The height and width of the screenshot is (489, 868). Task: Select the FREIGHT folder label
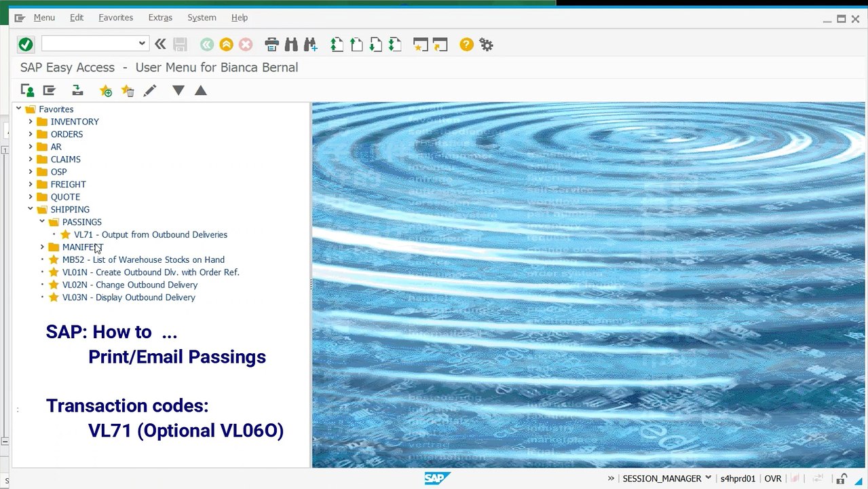pyautogui.click(x=68, y=185)
